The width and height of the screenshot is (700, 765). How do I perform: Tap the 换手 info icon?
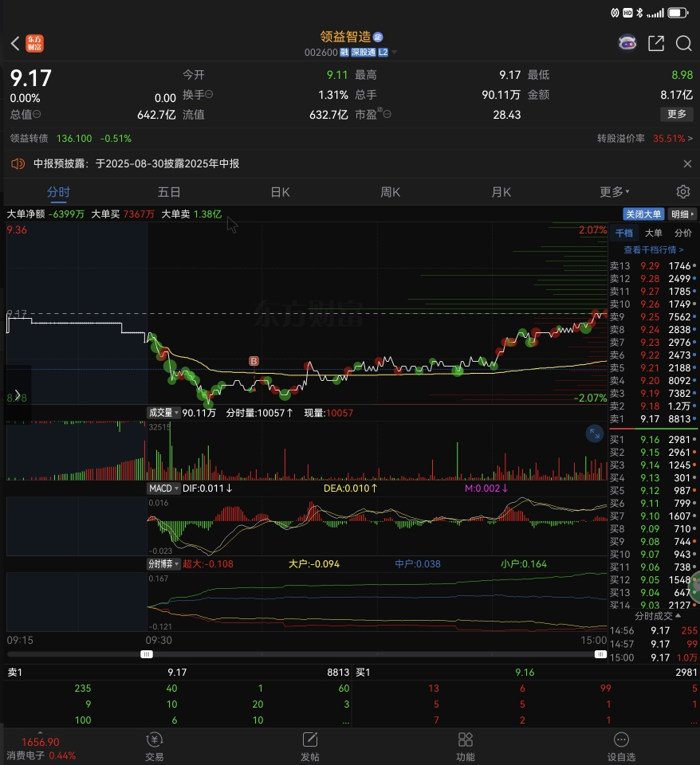click(208, 94)
